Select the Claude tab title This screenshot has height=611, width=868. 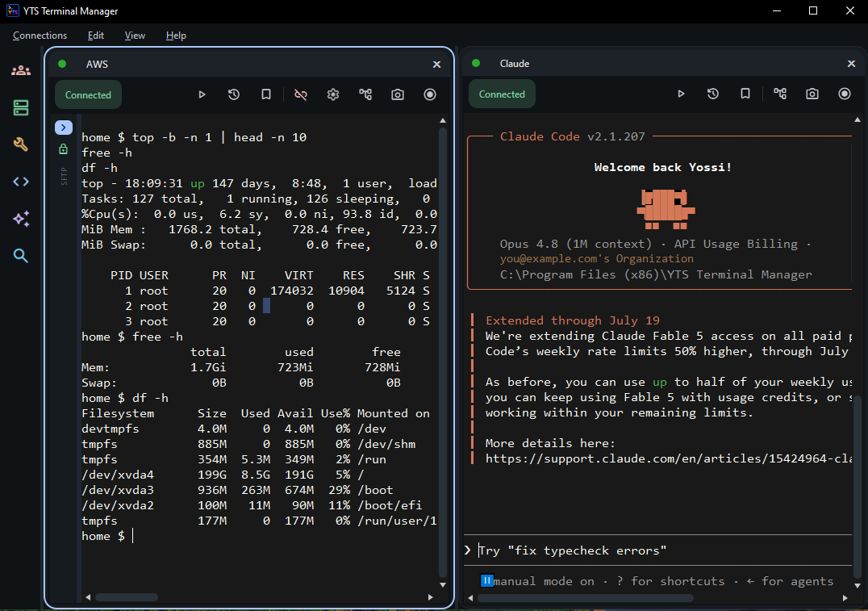tap(515, 64)
